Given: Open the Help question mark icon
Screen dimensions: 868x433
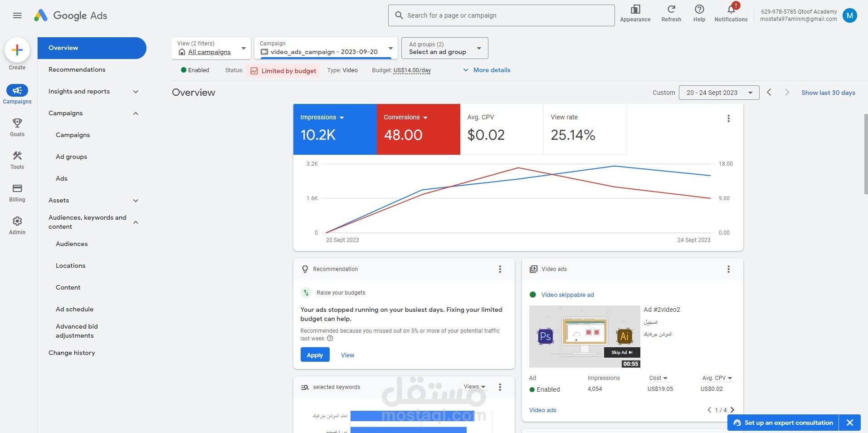Looking at the screenshot, I should pos(699,10).
